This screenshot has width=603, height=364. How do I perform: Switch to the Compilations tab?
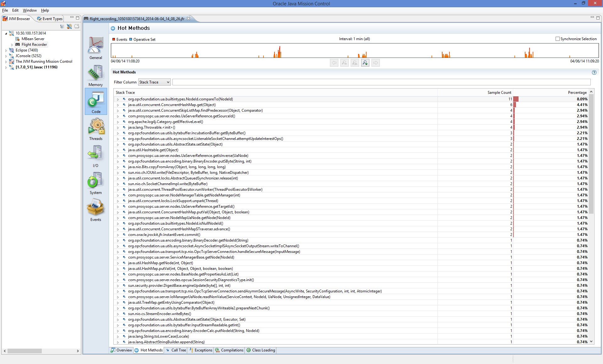pos(229,350)
